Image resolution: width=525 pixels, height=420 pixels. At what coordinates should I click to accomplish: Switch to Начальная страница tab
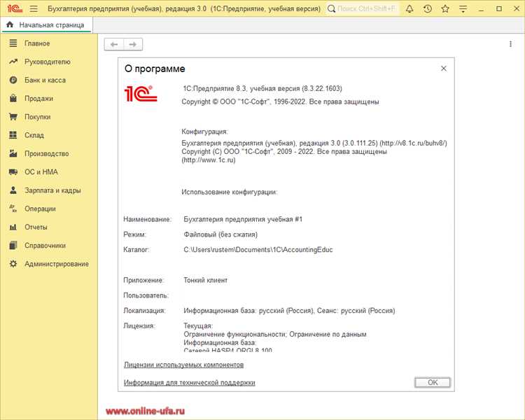pos(46,25)
